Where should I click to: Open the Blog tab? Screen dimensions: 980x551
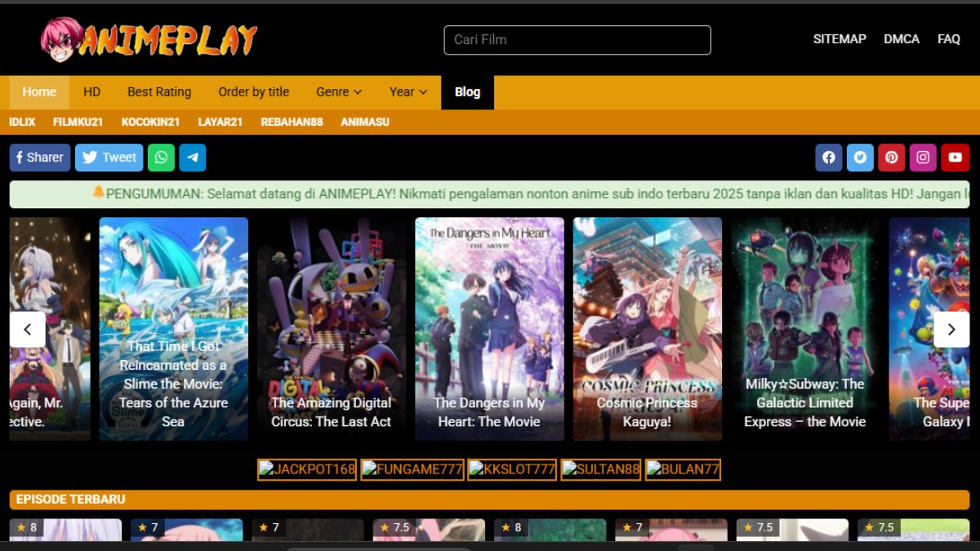(x=467, y=92)
